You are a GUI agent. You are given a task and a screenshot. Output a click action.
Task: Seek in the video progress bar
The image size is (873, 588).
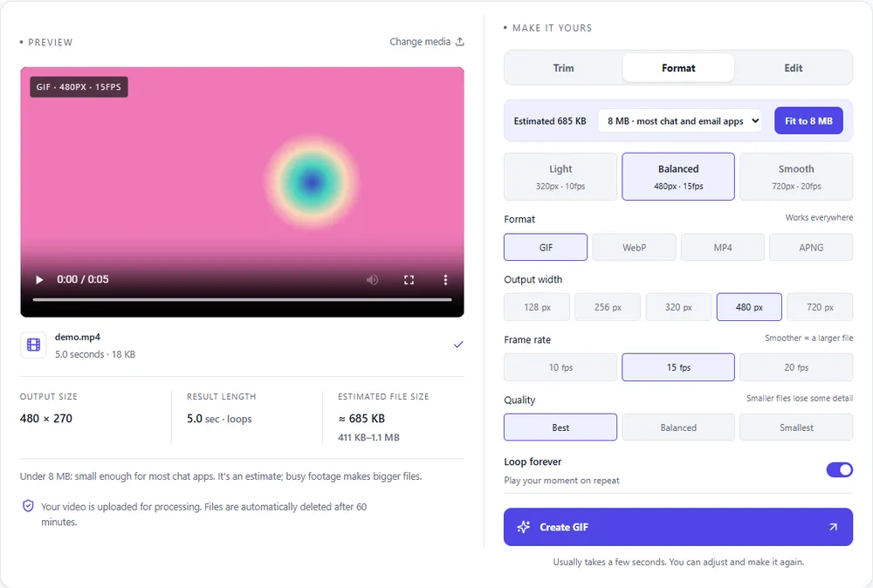[x=242, y=300]
